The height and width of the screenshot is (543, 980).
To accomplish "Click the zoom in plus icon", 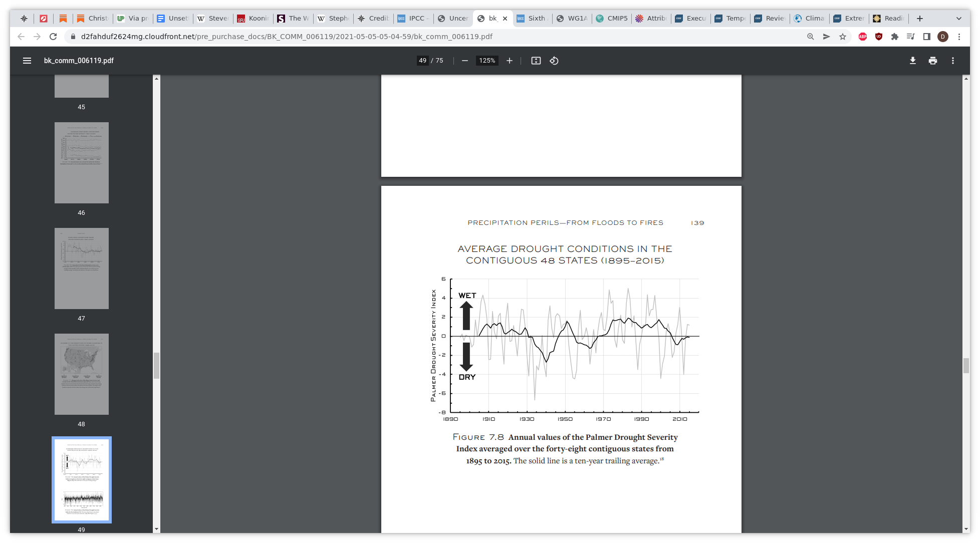I will click(510, 61).
